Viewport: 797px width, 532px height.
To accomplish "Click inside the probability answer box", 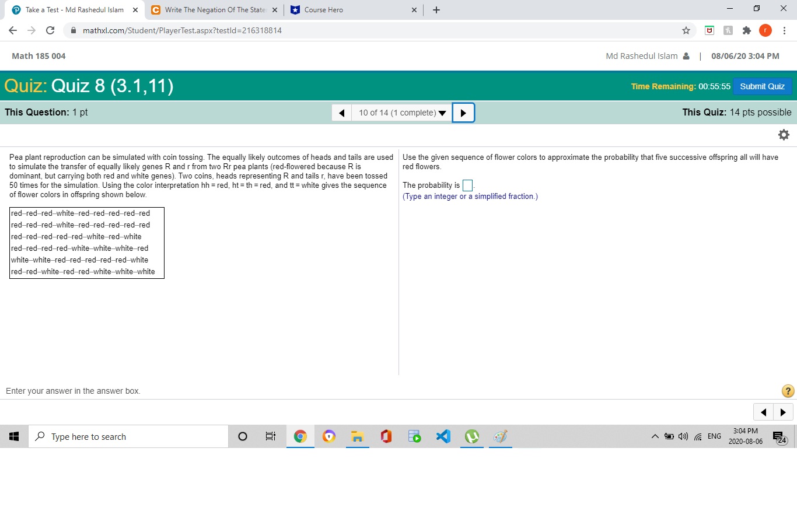I will (x=467, y=185).
